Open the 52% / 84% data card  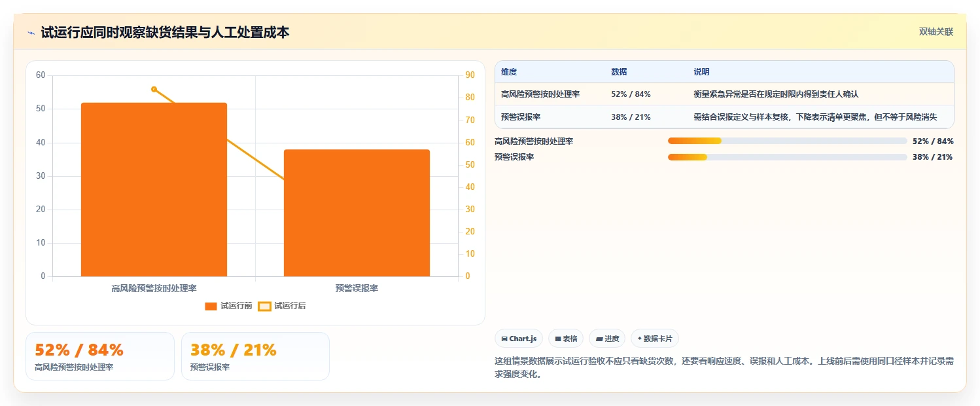100,356
